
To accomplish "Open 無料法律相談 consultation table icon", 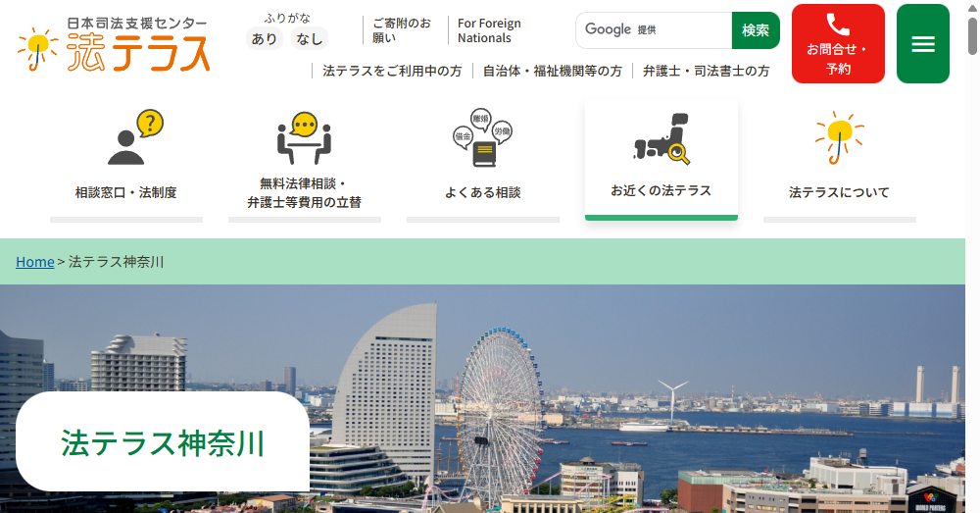I will [x=304, y=137].
